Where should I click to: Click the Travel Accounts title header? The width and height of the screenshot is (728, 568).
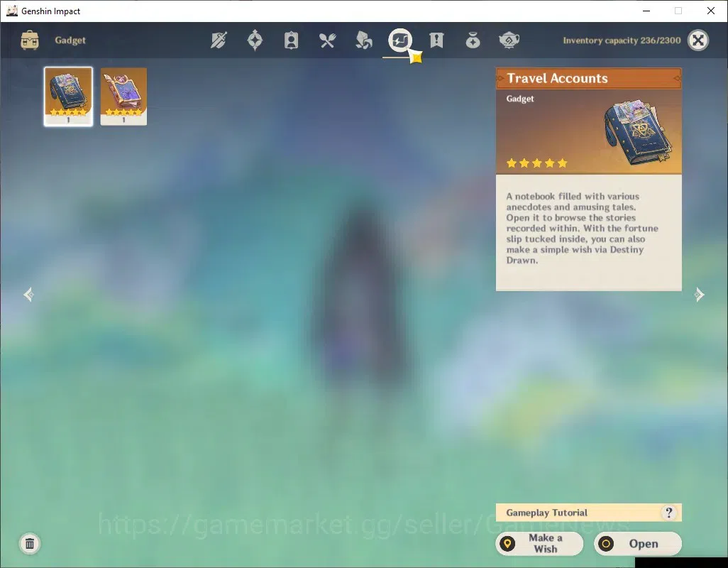click(x=589, y=78)
